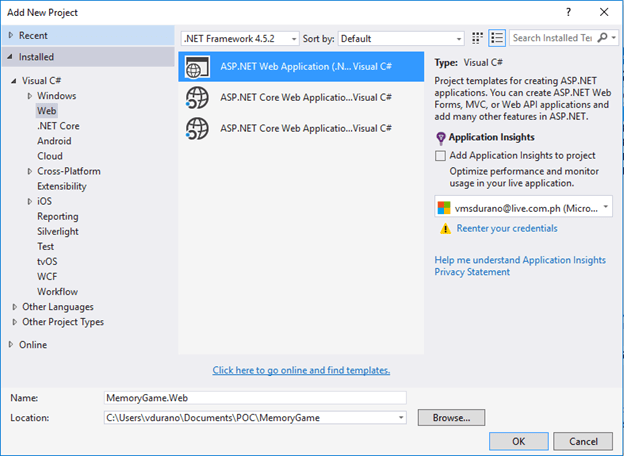Open the search options dropdown arrow
624x456 pixels.
(614, 38)
